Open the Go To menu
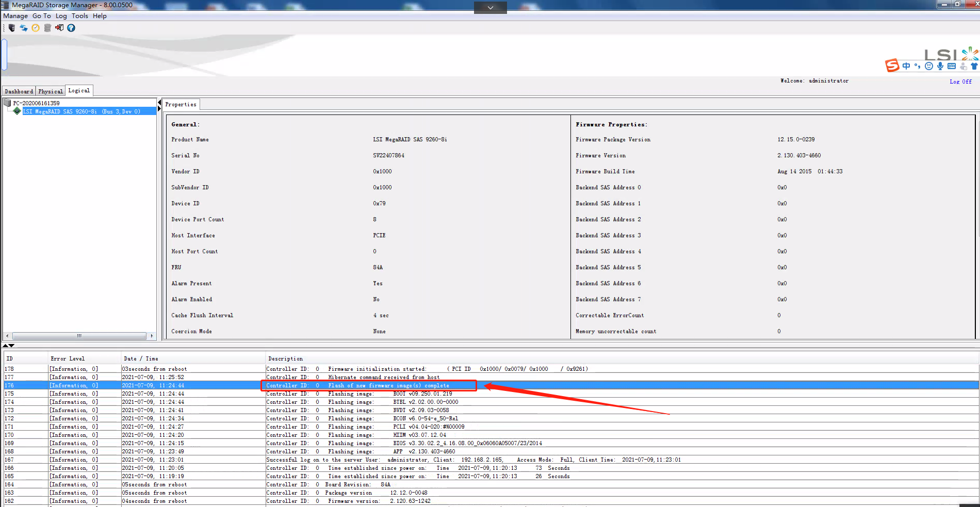 (42, 16)
